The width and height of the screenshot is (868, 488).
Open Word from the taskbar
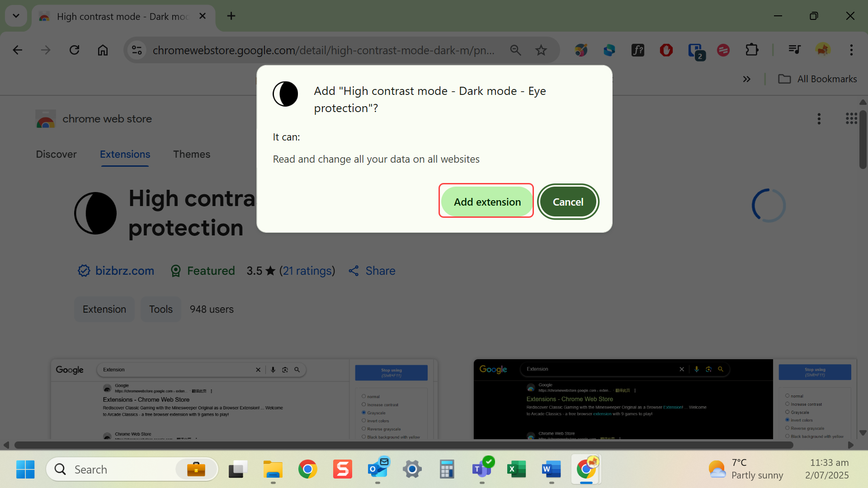(x=552, y=469)
